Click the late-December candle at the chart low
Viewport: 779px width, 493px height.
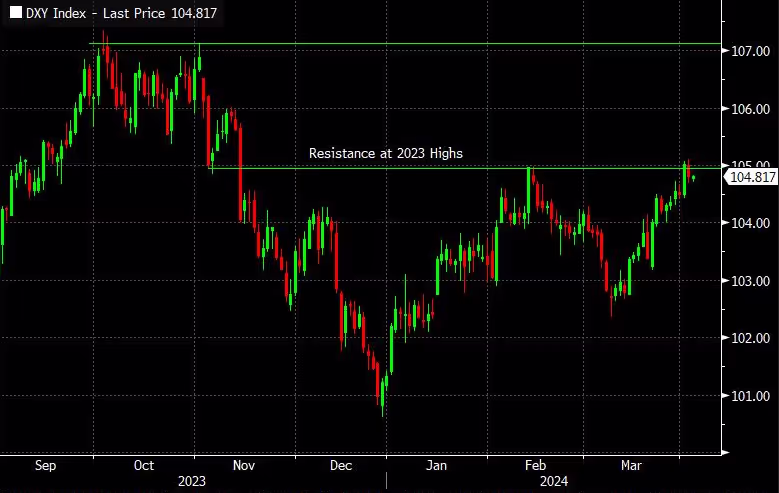click(x=383, y=396)
